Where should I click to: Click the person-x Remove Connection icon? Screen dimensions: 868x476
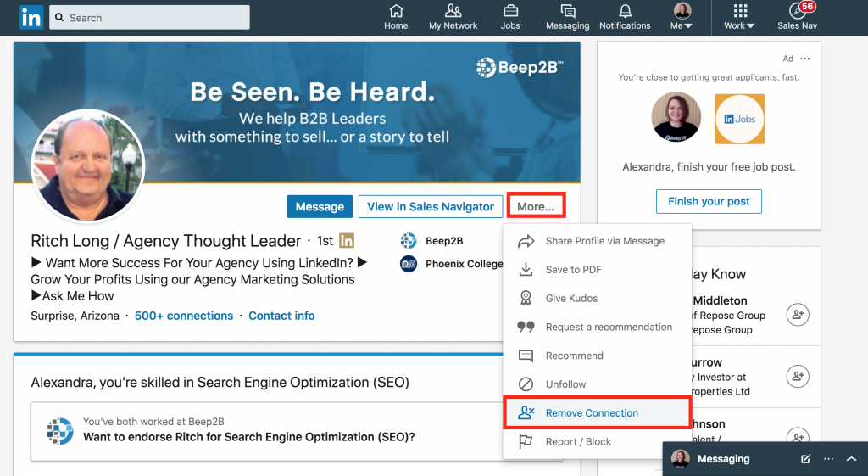tap(526, 413)
